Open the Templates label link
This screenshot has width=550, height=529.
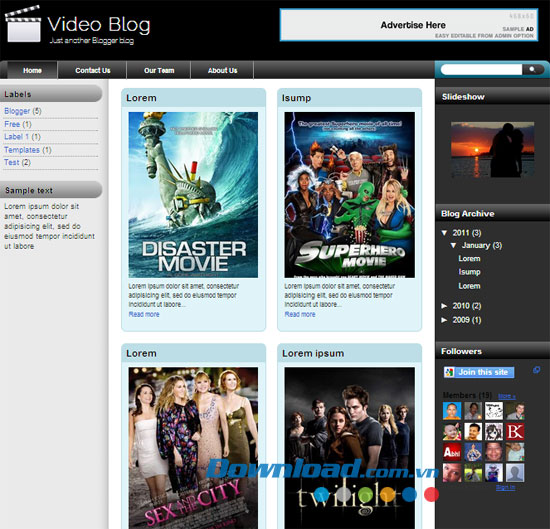(22, 150)
